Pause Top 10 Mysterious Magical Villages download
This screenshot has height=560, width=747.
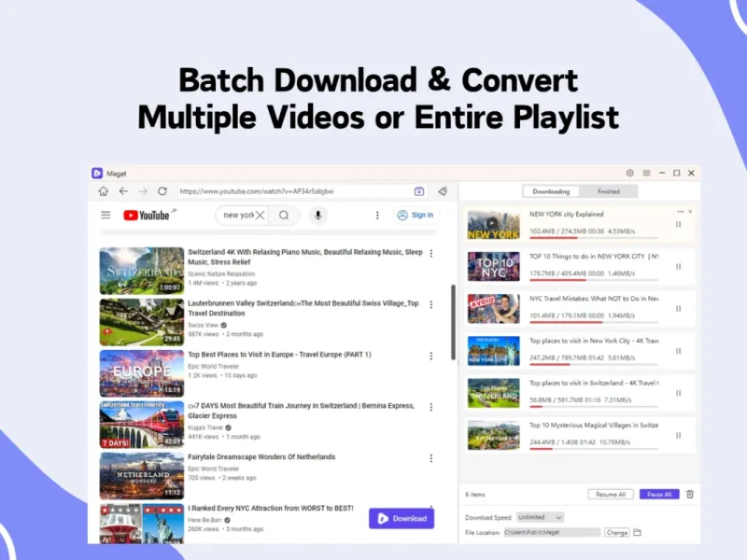679,435
